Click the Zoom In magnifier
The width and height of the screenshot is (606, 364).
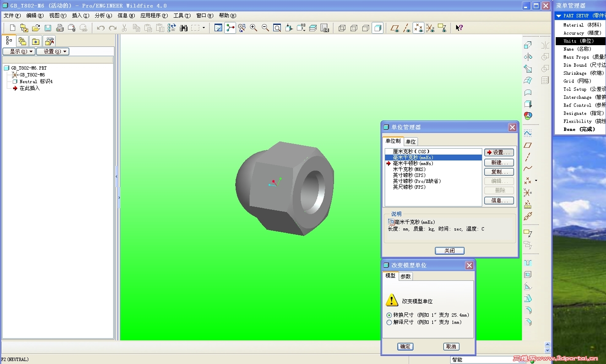(x=254, y=28)
